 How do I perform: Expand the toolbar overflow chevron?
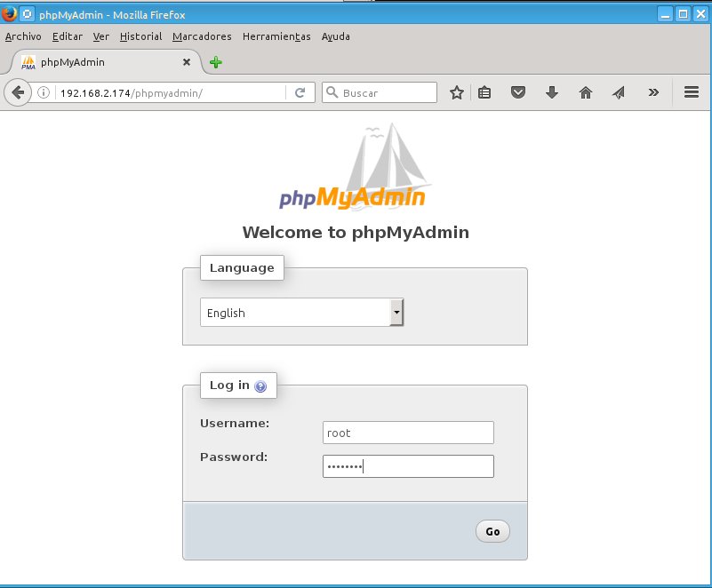pyautogui.click(x=653, y=92)
